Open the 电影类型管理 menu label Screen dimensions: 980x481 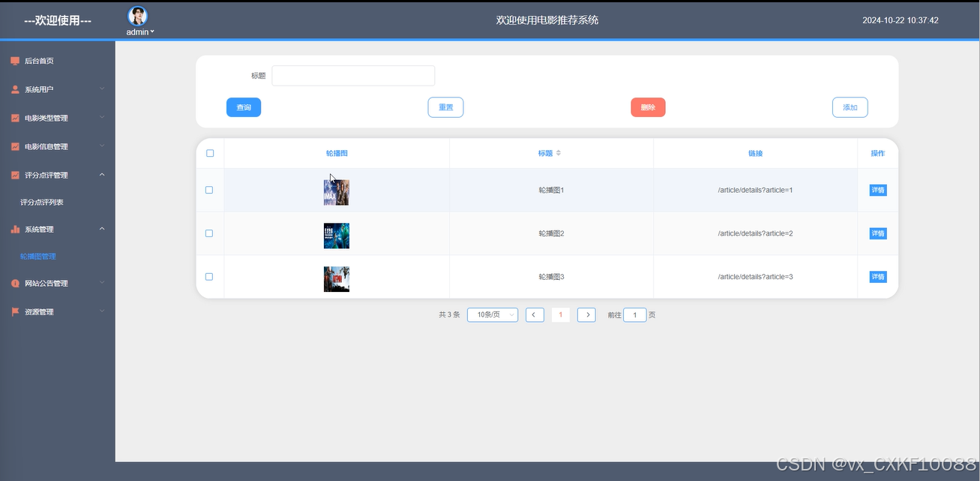(46, 118)
